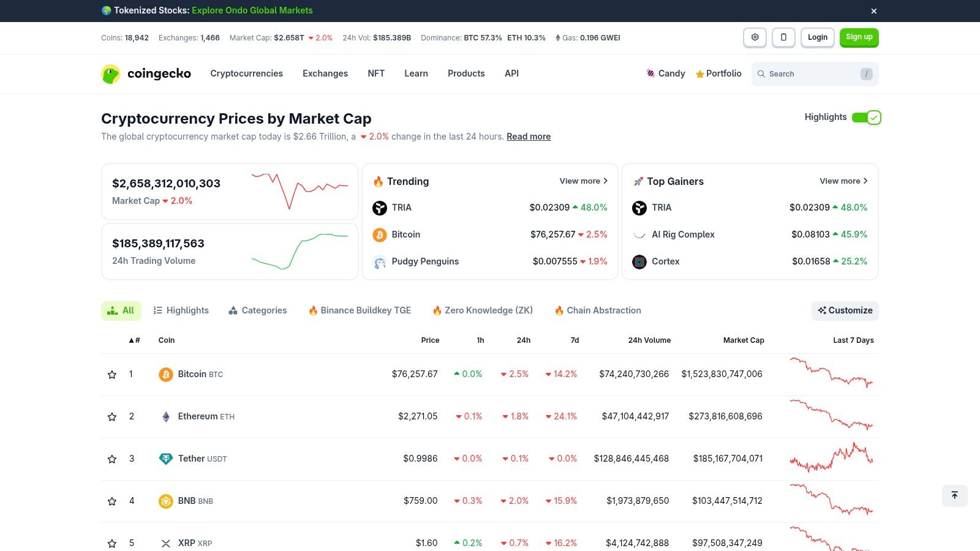Image resolution: width=980 pixels, height=551 pixels.
Task: Click the back-to-top arrow button
Action: click(954, 495)
